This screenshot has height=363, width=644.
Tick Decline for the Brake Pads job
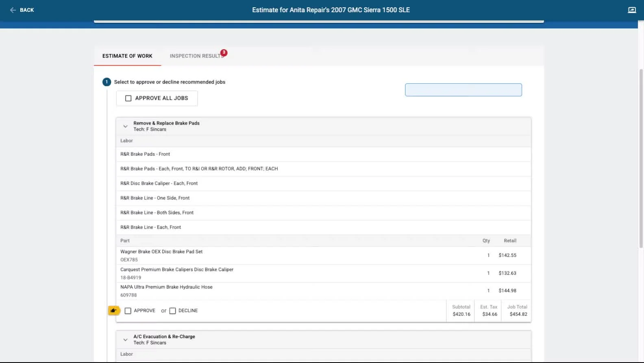point(173,311)
